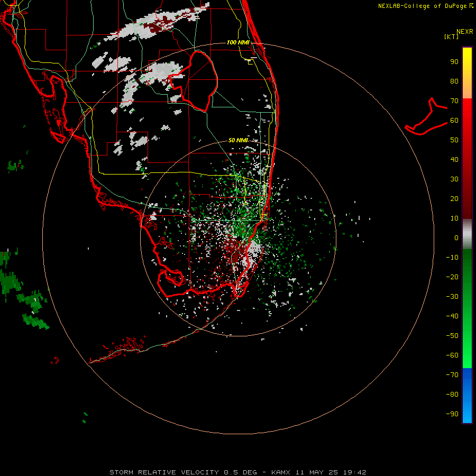Select the -60 value on velocity scale
The width and height of the screenshot is (476, 476).
coord(452,355)
